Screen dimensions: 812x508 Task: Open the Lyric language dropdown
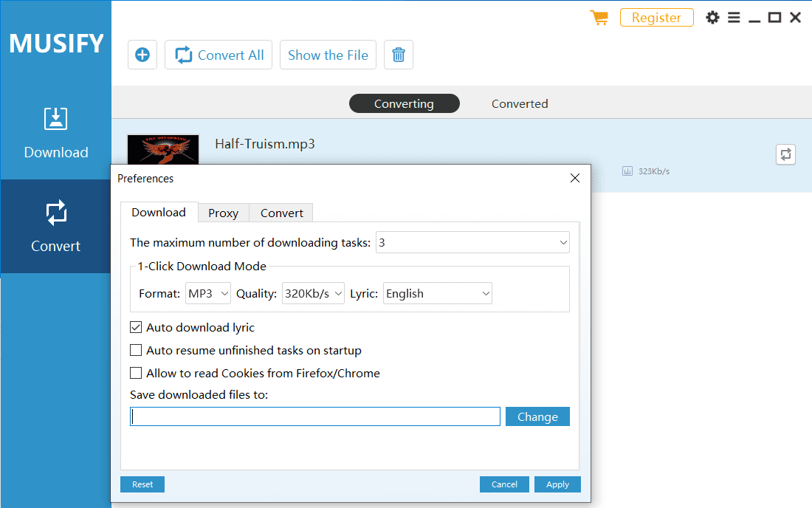[437, 294]
